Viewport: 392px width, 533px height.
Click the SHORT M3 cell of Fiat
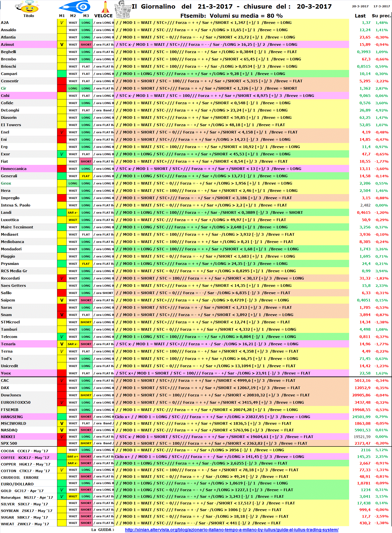tap(86, 161)
